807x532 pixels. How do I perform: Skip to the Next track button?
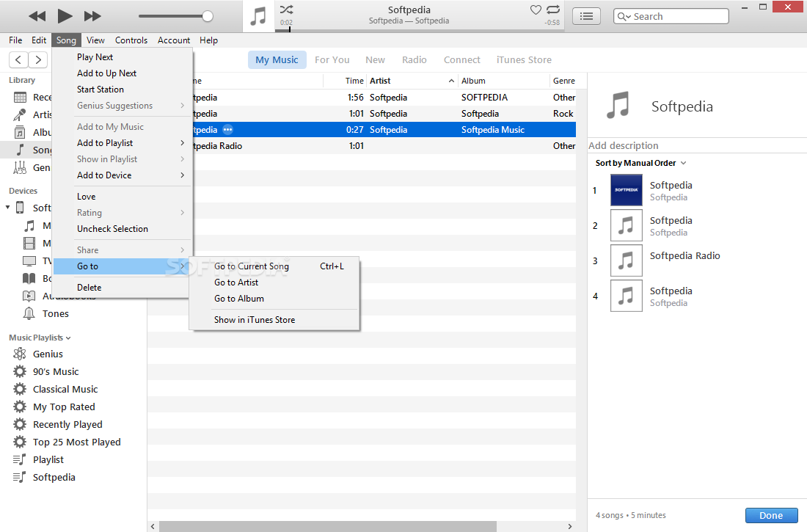click(92, 16)
